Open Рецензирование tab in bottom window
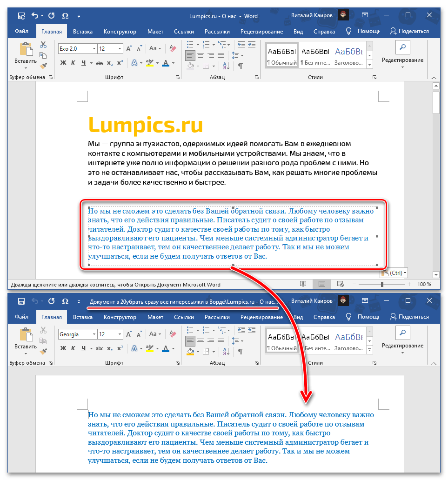The width and height of the screenshot is (448, 480). click(261, 317)
